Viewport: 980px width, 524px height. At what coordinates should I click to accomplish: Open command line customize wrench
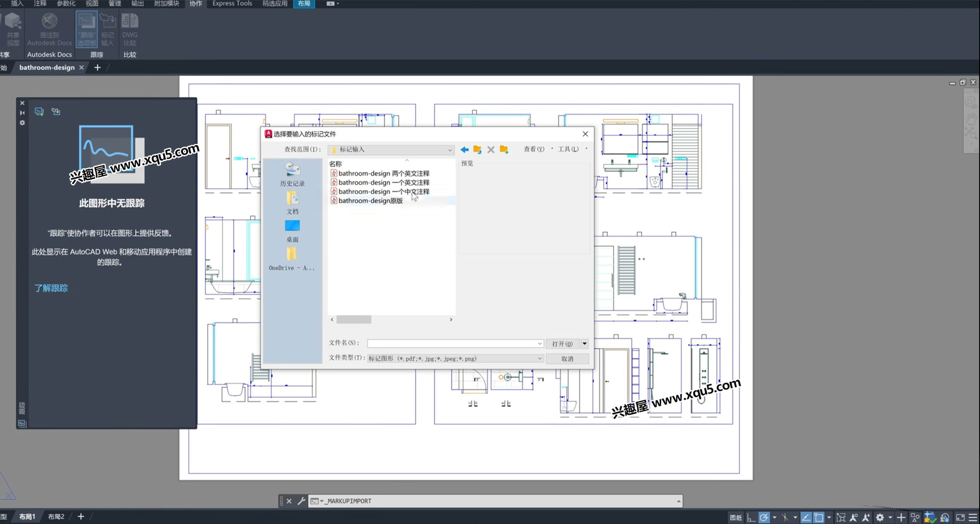coord(301,501)
